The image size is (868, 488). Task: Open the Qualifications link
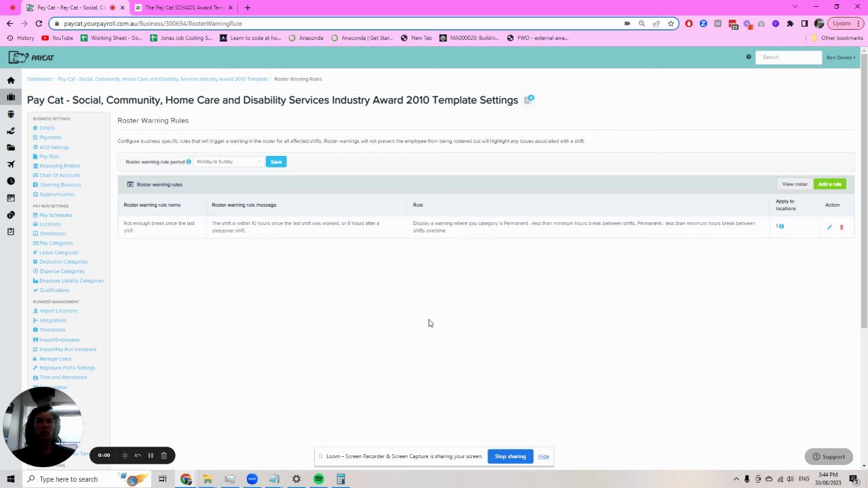coord(54,290)
